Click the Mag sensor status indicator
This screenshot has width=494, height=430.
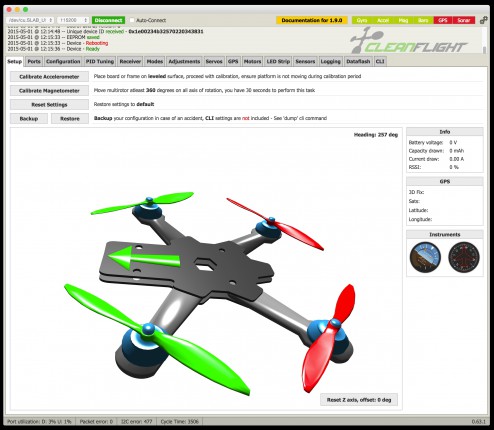tap(403, 20)
